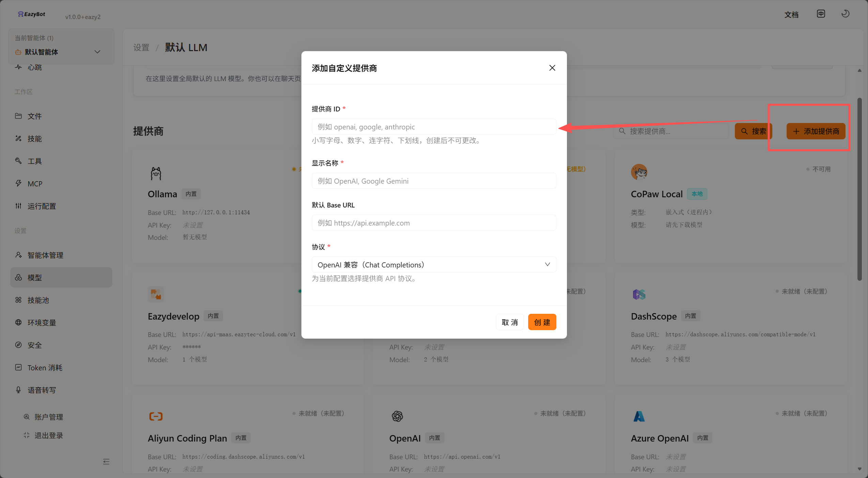Viewport: 868px width, 478px height.
Task: Click scrollbar down arrow
Action: pyautogui.click(x=859, y=469)
